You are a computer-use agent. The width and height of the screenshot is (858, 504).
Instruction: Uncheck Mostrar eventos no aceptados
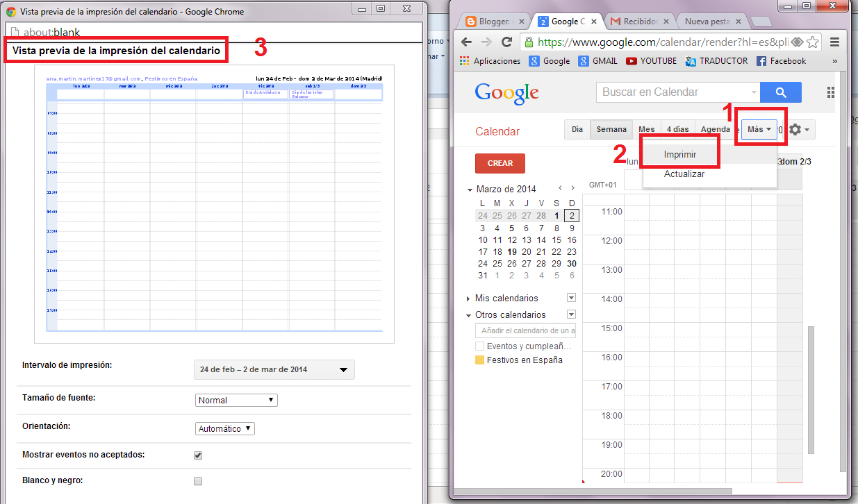coord(198,455)
